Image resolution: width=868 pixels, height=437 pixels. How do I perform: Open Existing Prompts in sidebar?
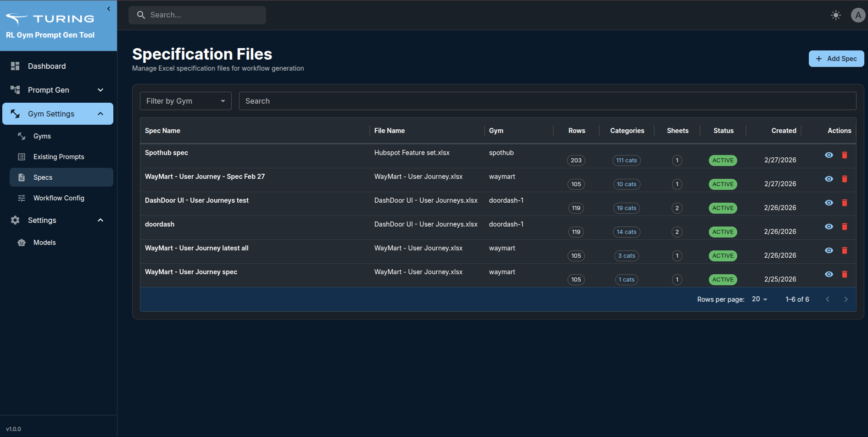point(59,157)
